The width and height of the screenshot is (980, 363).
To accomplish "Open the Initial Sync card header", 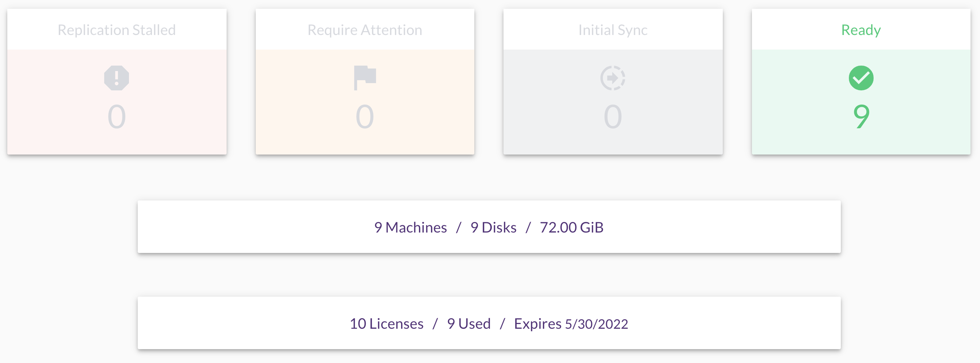I will (x=613, y=29).
